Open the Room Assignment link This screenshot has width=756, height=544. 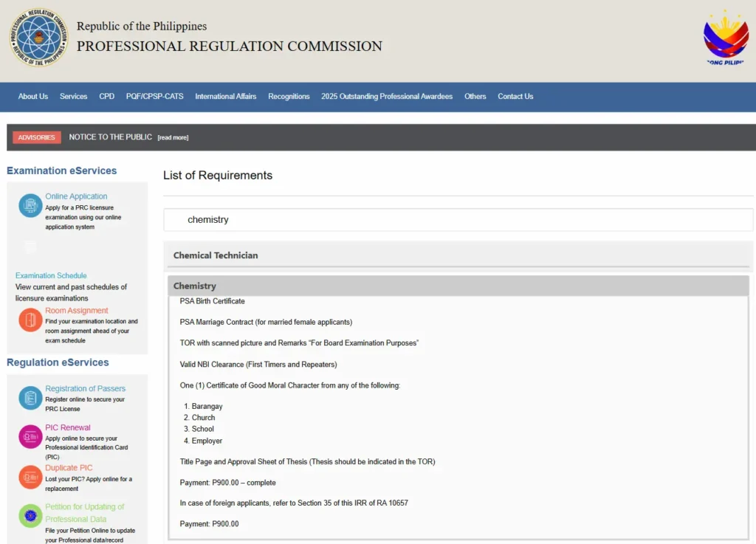(x=77, y=311)
